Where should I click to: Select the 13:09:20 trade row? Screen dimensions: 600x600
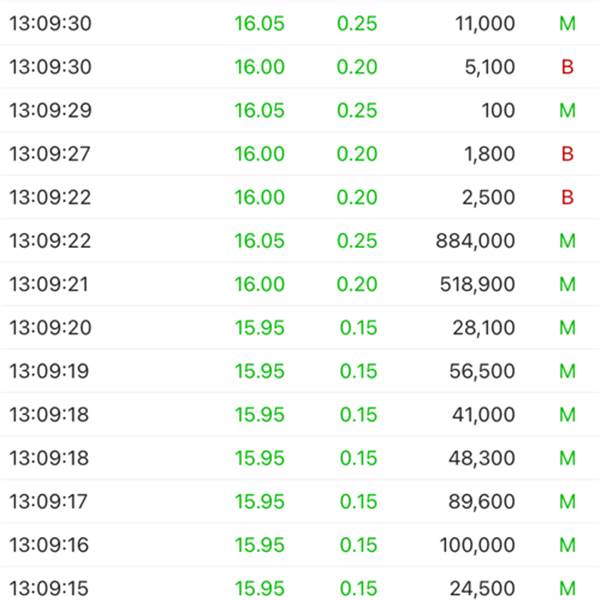tap(300, 328)
